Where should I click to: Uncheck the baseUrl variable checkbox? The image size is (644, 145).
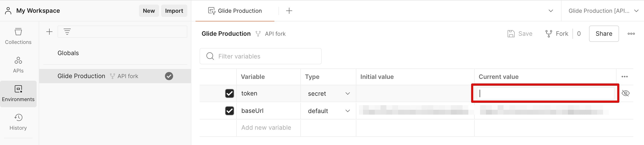point(229,111)
